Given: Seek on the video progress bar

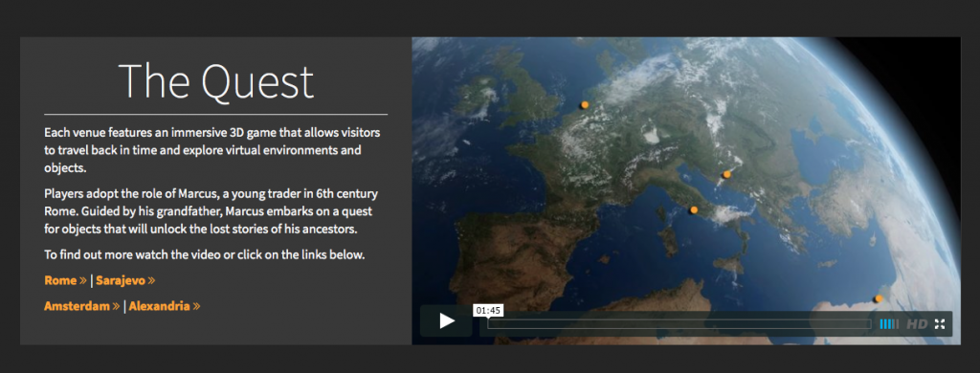Looking at the screenshot, I should 679,323.
